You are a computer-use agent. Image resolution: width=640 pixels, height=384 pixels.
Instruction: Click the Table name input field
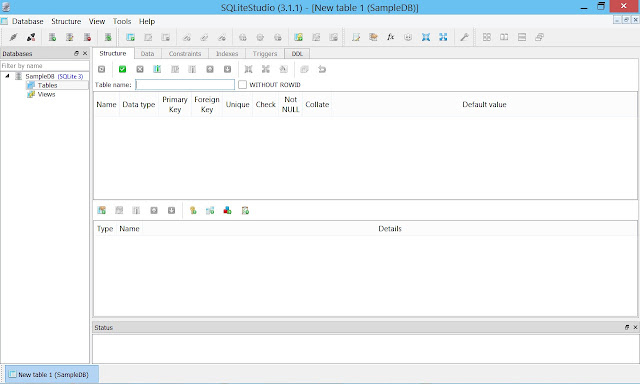point(185,84)
